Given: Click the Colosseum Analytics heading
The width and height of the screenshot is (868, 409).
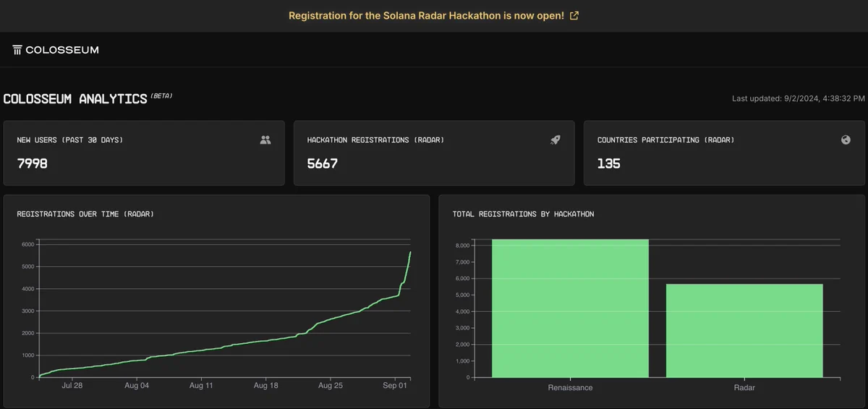Looking at the screenshot, I should coord(75,98).
